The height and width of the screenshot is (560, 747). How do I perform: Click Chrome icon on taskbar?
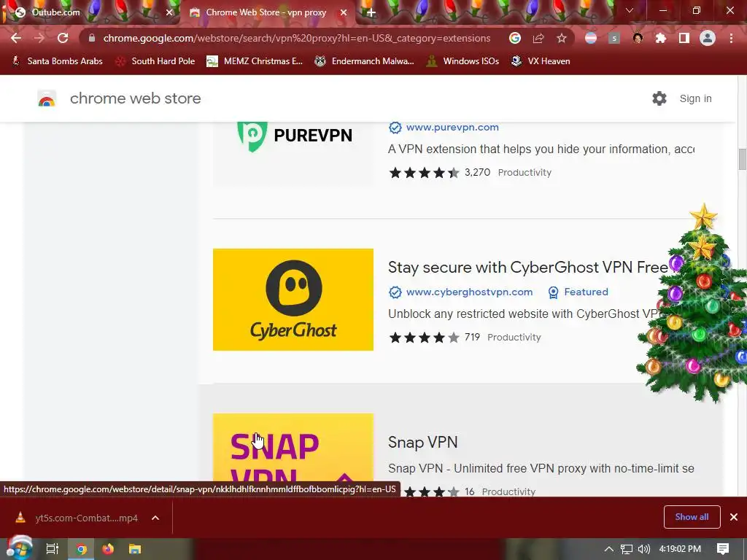(82, 549)
